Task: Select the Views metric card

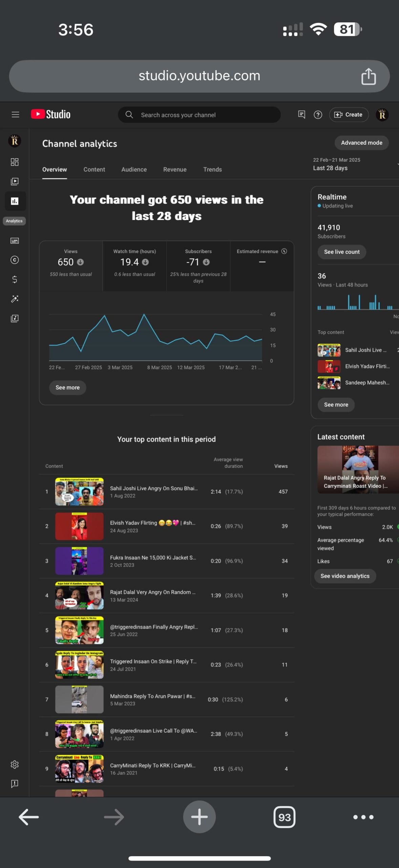Action: pyautogui.click(x=71, y=266)
